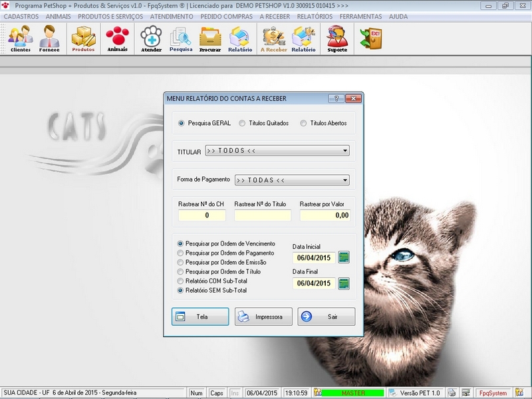Open the FERRAMENTAS menu
This screenshot has width=532, height=399.
pos(360,17)
